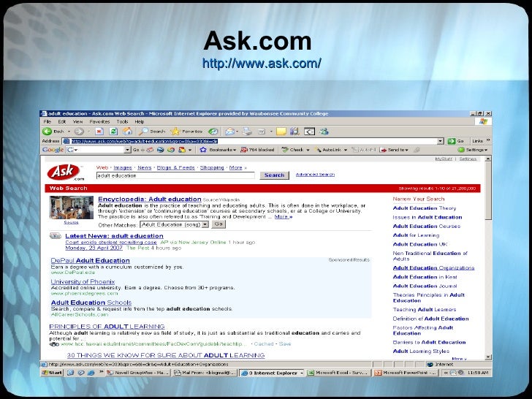Open Google toolbar Settings
Image resolution: width=532 pixels, height=399 pixels.
click(x=473, y=150)
